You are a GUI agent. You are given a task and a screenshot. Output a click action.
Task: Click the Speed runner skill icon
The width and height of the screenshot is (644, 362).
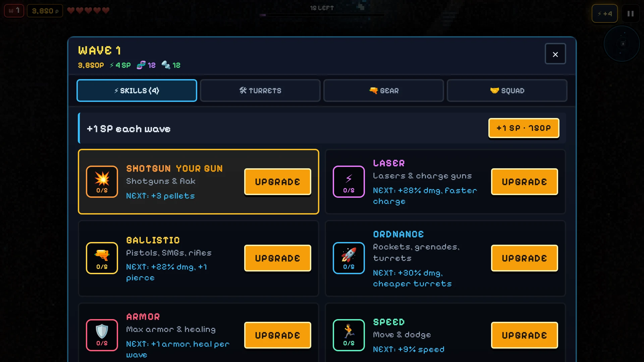point(349,335)
